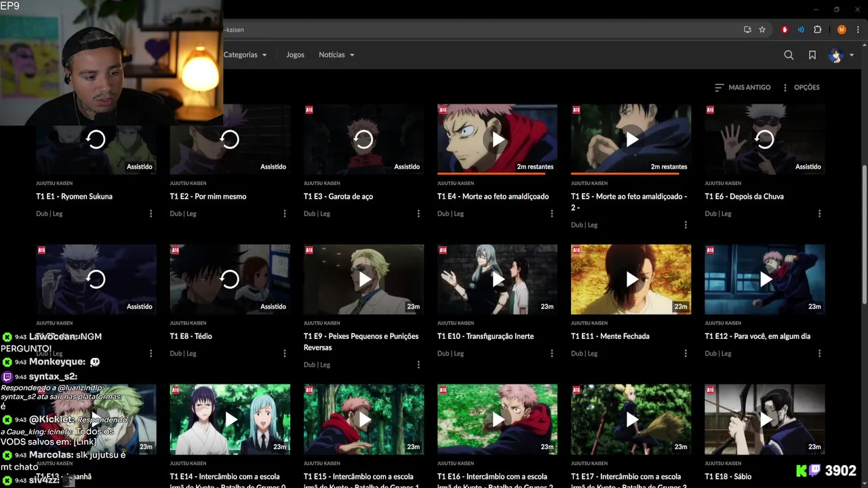Viewport: 868px width, 488px height.
Task: Play E11 Mente Fechada thumbnail
Action: click(631, 279)
